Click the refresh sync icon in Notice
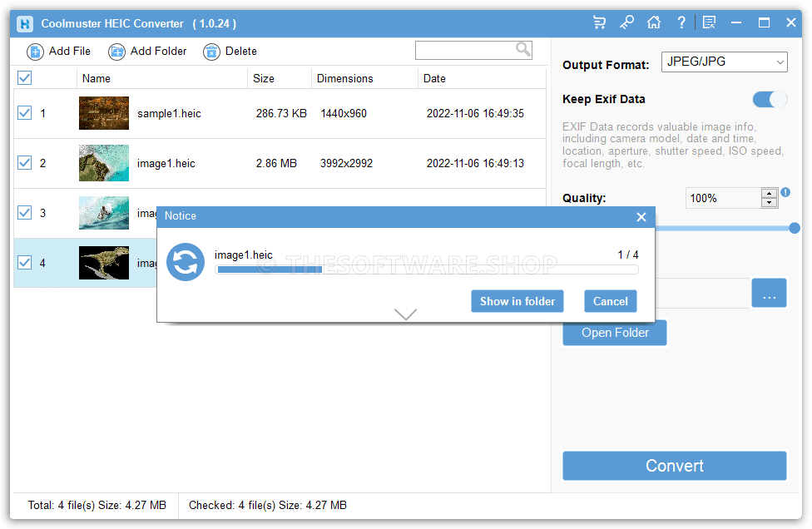 coord(186,262)
